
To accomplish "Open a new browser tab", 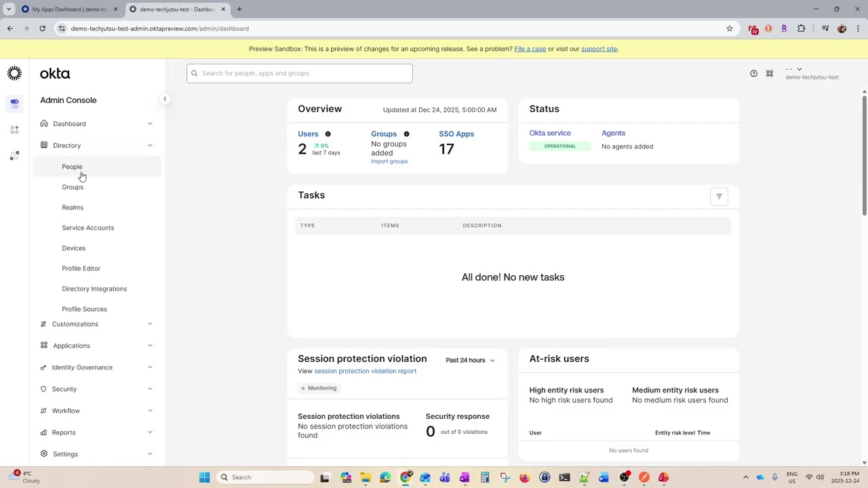I will point(239,9).
